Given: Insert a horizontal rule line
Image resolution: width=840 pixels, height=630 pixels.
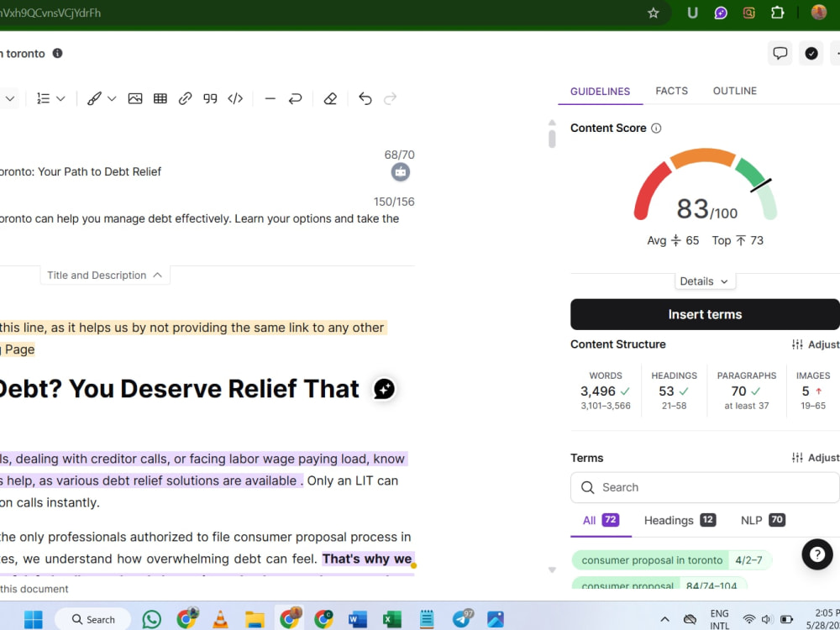Looking at the screenshot, I should tap(270, 98).
